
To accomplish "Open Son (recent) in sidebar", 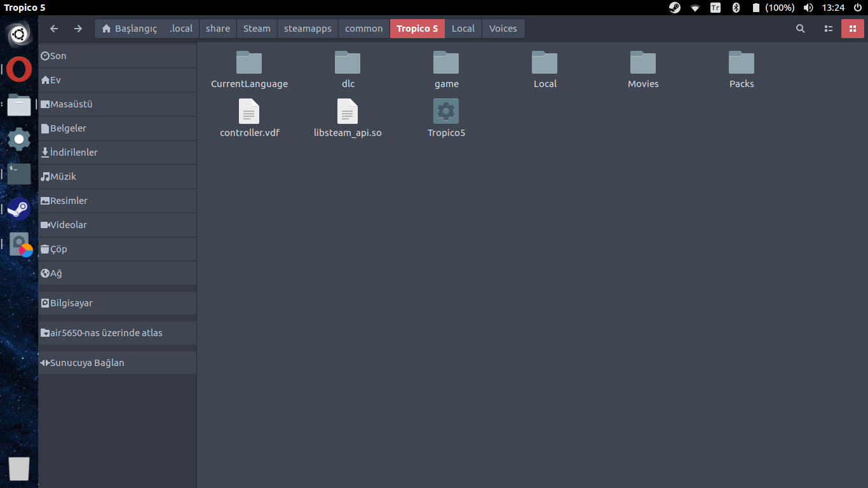I will coord(118,56).
